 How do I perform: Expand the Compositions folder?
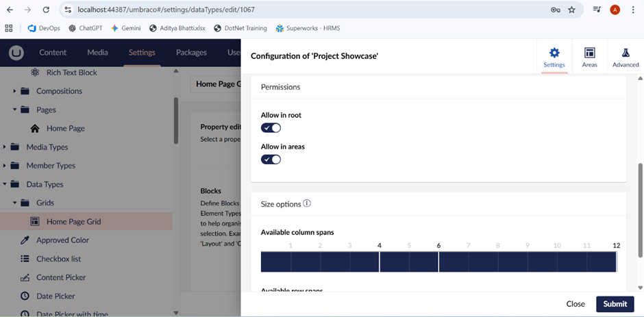click(x=15, y=91)
